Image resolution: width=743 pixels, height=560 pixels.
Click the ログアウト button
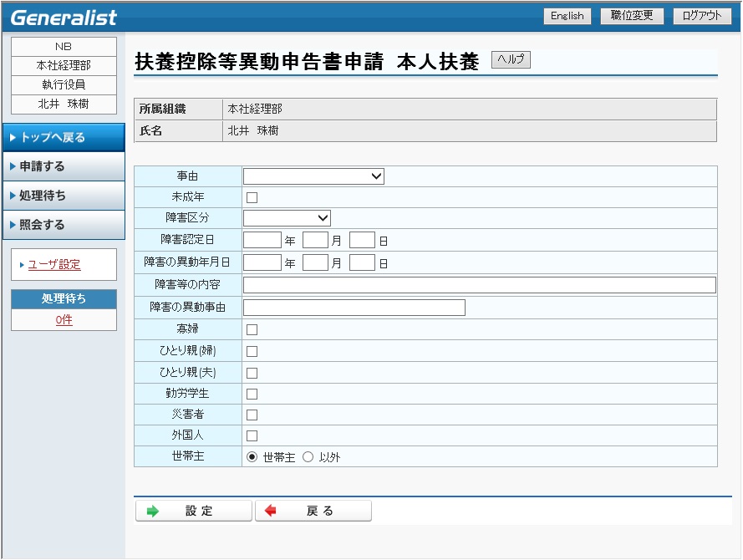(702, 16)
